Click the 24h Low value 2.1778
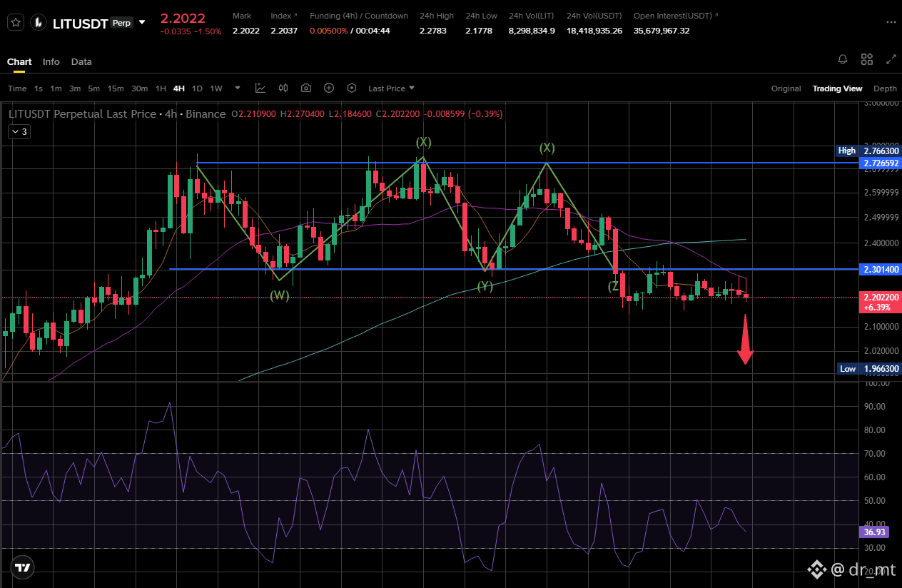The height and width of the screenshot is (588, 902). 479,31
